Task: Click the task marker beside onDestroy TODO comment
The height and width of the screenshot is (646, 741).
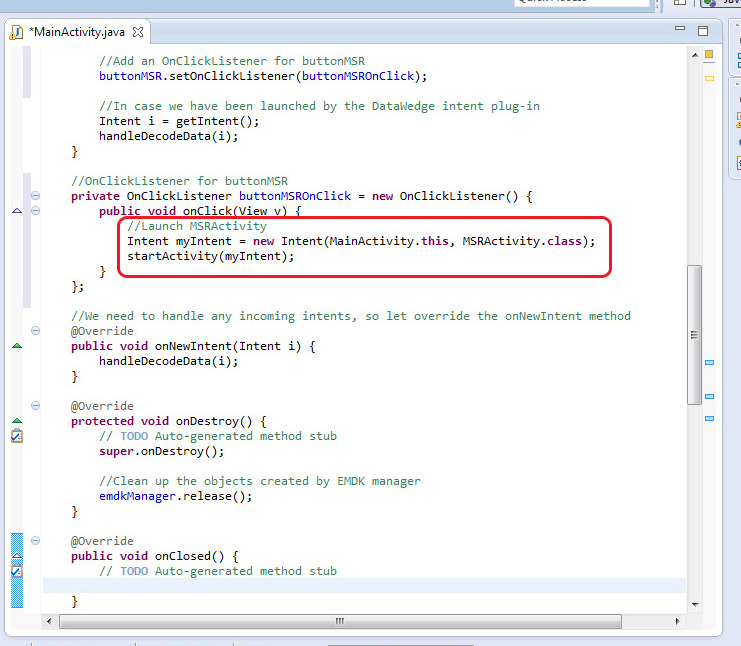Action: pyautogui.click(x=16, y=436)
